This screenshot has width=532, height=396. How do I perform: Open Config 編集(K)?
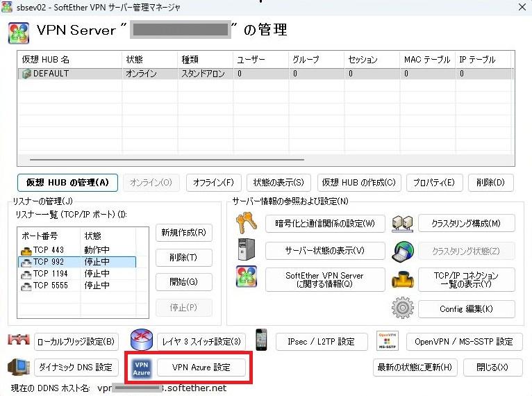(467, 309)
